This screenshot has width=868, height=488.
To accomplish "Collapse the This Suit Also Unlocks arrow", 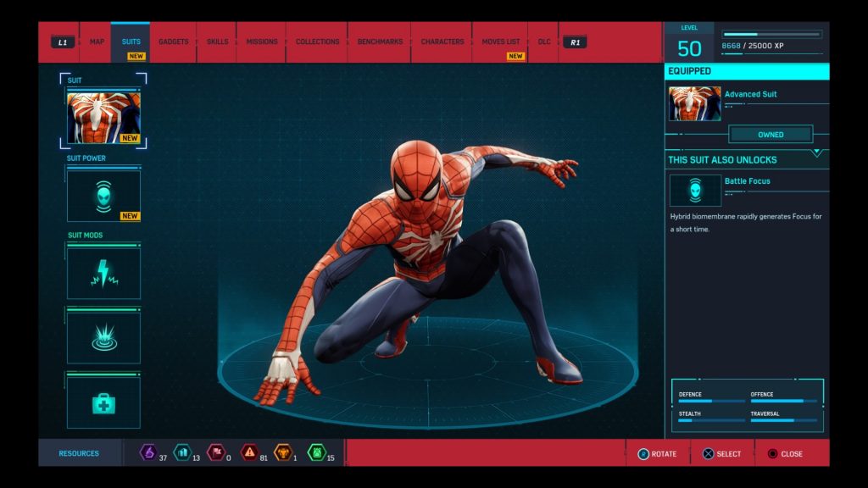I will pyautogui.click(x=817, y=153).
